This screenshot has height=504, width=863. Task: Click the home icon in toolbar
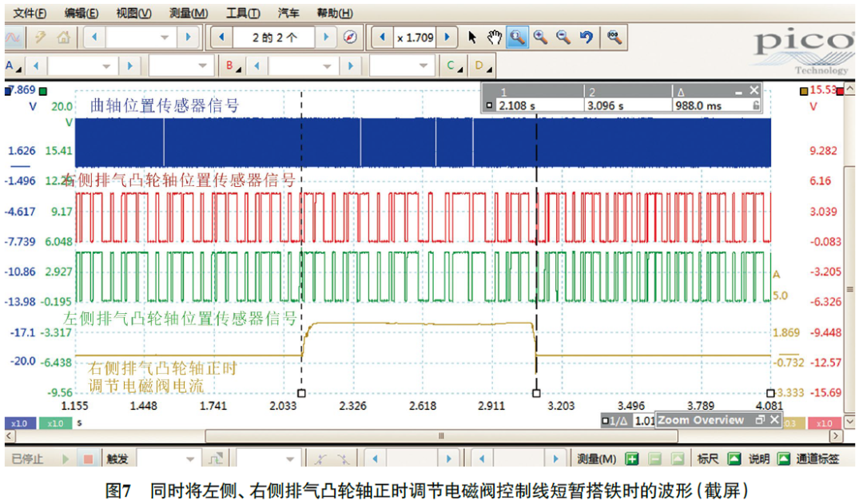pos(64,38)
